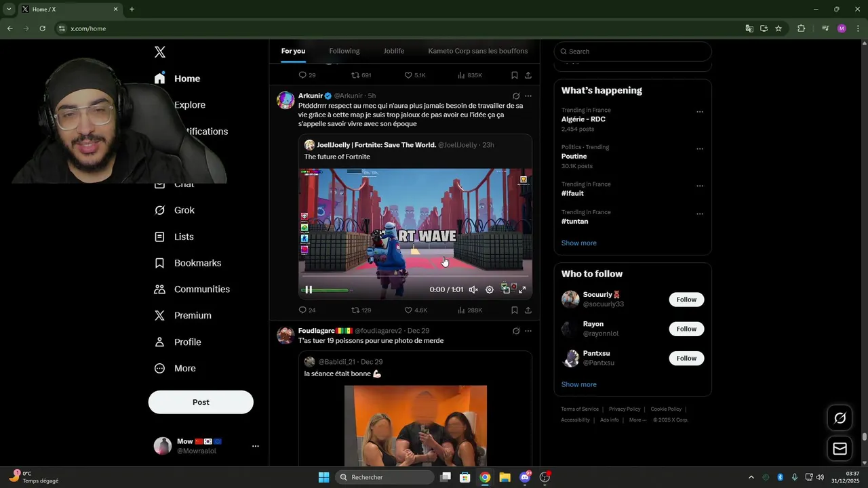The height and width of the screenshot is (488, 868).
Task: Show more under Who to follow
Action: [x=579, y=384]
